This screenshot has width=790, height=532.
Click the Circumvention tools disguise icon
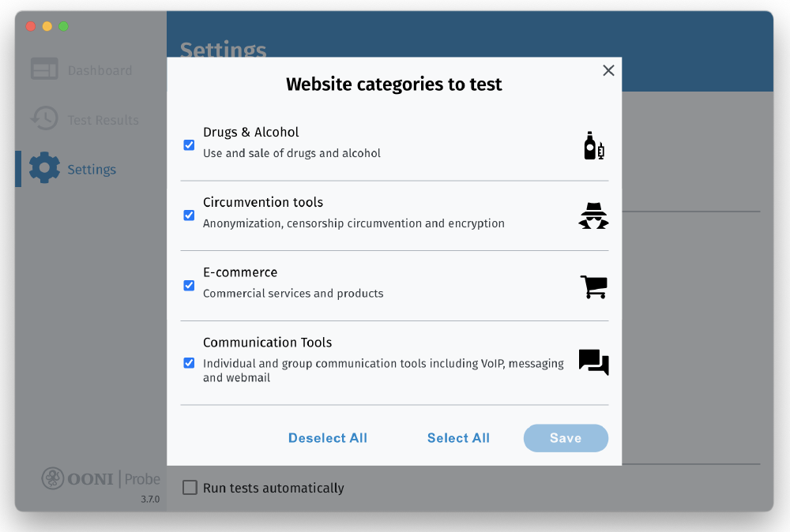point(593,215)
